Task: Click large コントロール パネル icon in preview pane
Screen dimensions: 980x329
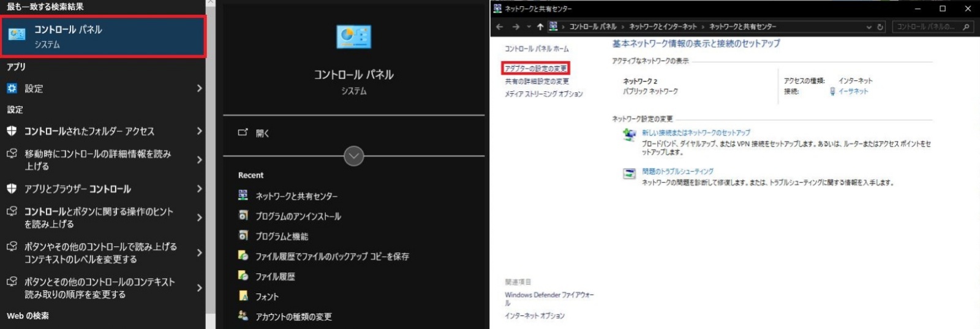Action: tap(353, 37)
